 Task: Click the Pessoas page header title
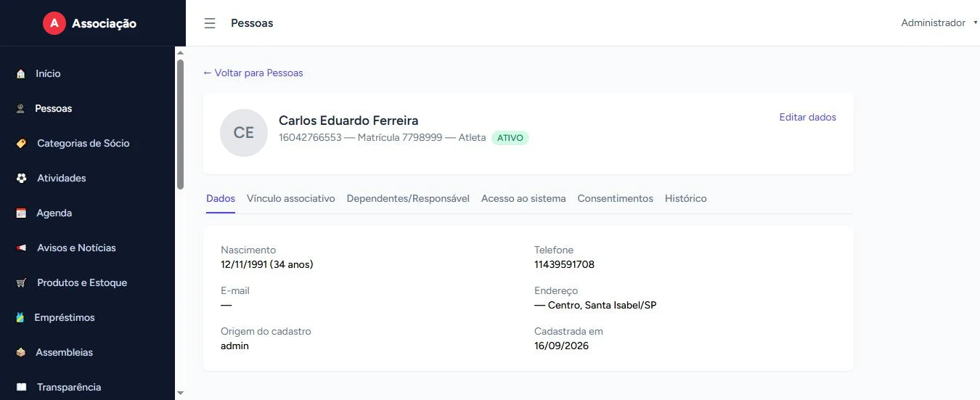pyautogui.click(x=252, y=23)
